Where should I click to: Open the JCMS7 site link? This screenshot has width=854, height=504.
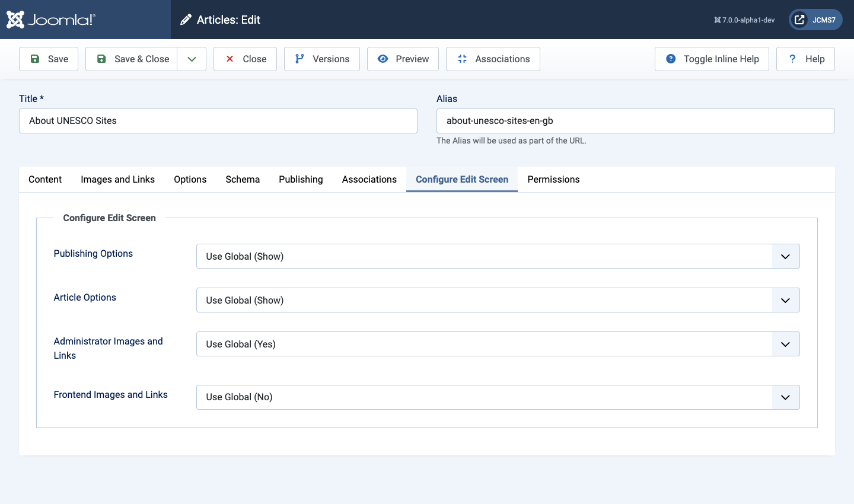[815, 20]
